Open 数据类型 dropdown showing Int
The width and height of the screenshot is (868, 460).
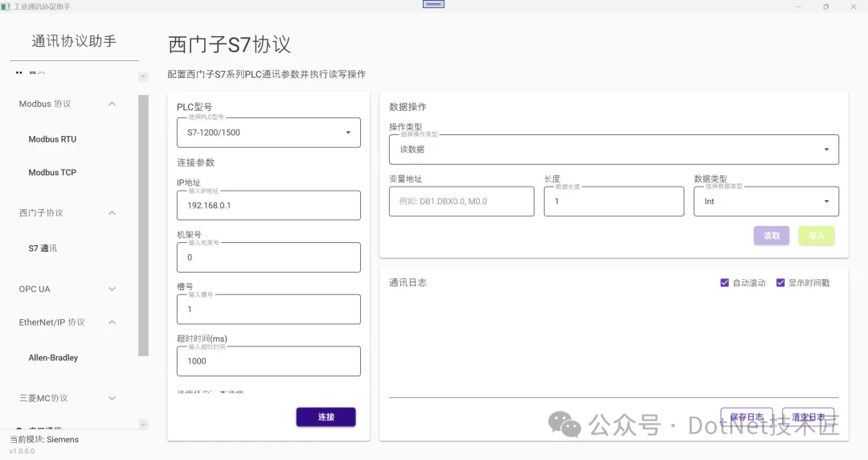[x=766, y=201]
